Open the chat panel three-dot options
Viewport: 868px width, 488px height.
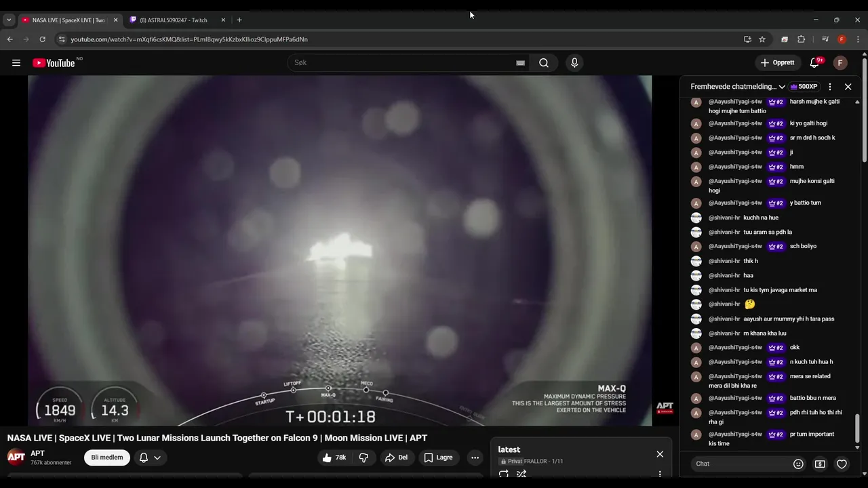[830, 87]
